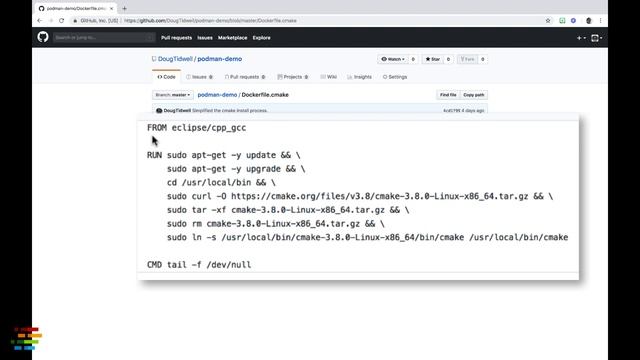Click the 'sudo ln -s /usr/local/bin' line

coord(367,237)
